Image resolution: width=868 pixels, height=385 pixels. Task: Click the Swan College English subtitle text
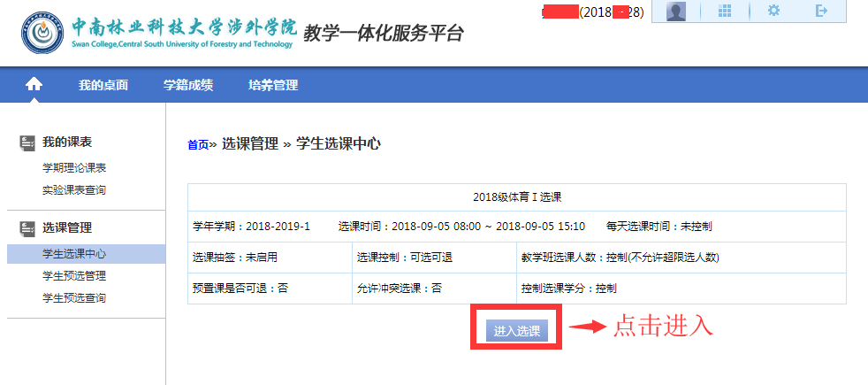click(x=182, y=44)
